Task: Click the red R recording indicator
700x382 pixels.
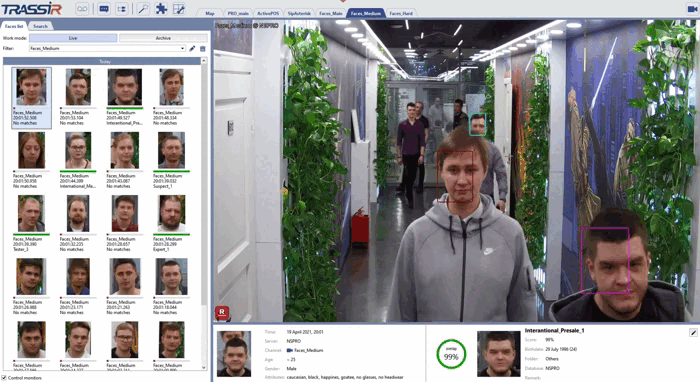Action: tap(222, 313)
